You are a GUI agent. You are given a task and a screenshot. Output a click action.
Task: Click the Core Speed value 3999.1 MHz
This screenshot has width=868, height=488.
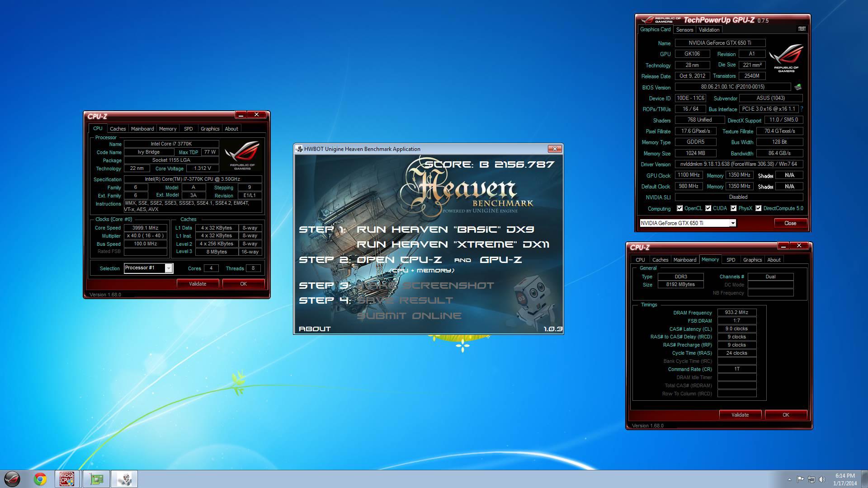tap(145, 228)
